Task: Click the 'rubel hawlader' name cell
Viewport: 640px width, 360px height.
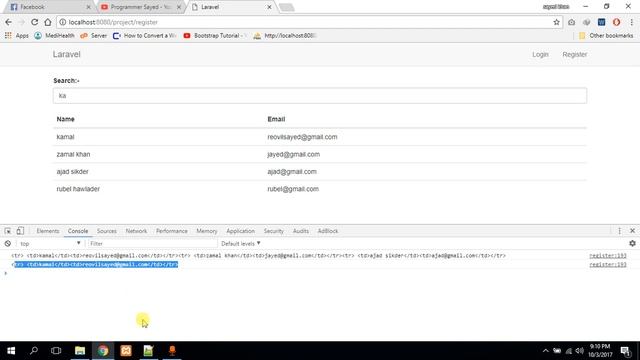Action: pyautogui.click(x=78, y=189)
